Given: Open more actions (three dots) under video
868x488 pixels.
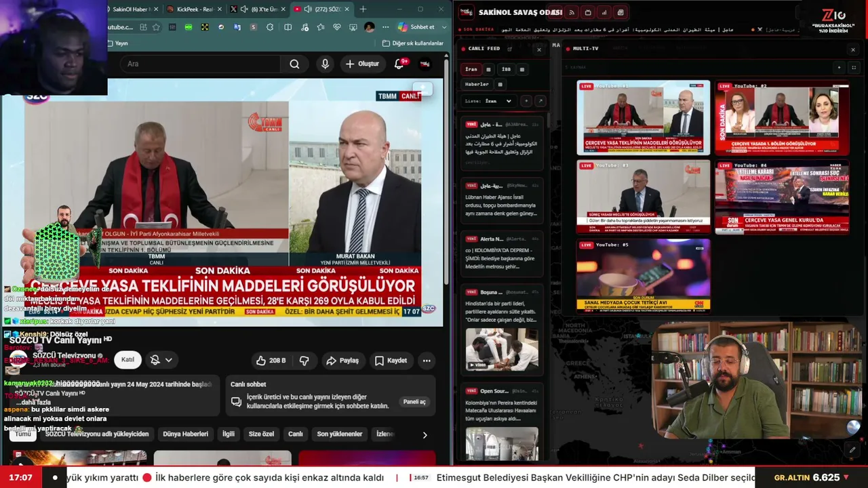Looking at the screenshot, I should 427,361.
